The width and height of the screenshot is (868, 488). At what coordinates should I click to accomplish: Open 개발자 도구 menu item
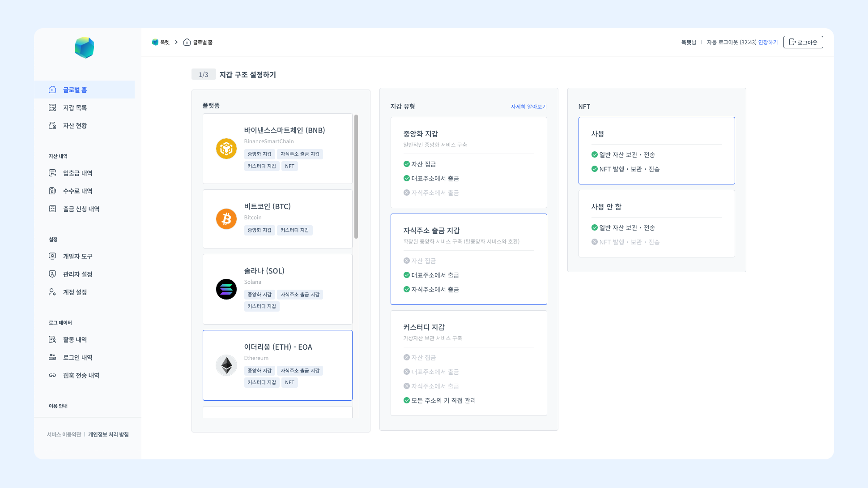(84, 256)
